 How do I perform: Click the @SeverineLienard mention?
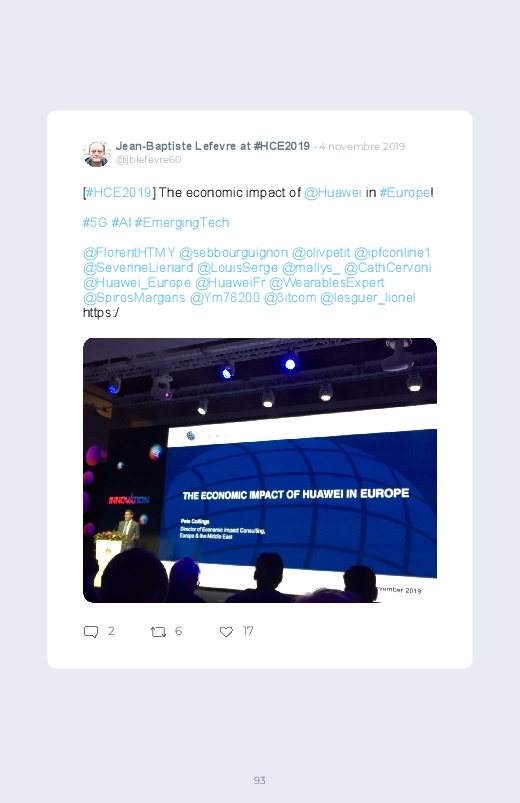click(138, 268)
